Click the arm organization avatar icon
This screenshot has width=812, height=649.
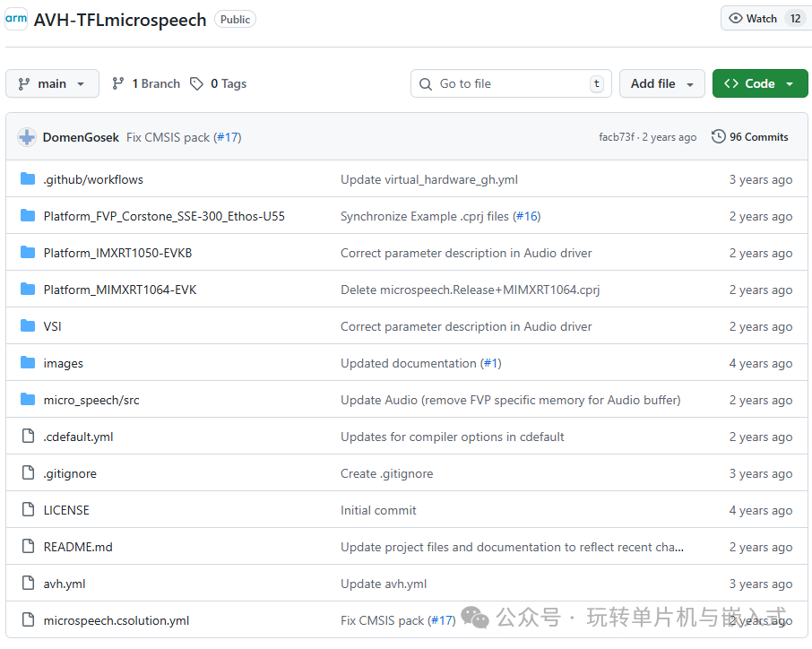(x=16, y=19)
